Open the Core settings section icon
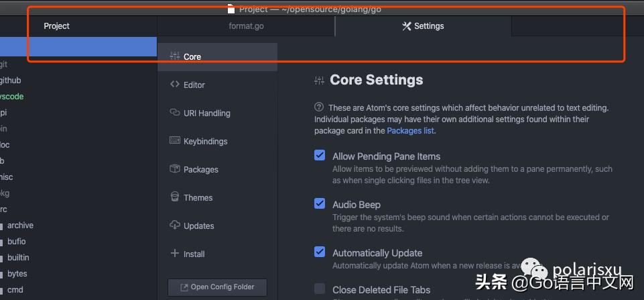 [x=175, y=56]
